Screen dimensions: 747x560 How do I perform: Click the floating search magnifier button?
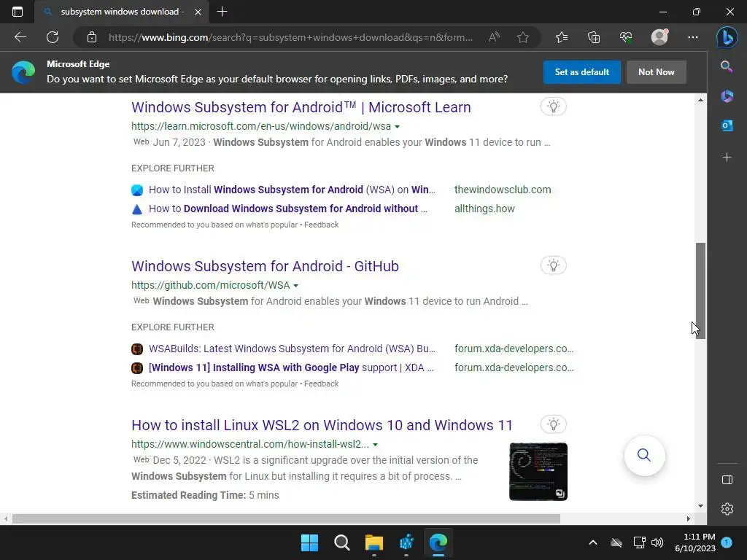point(644,455)
